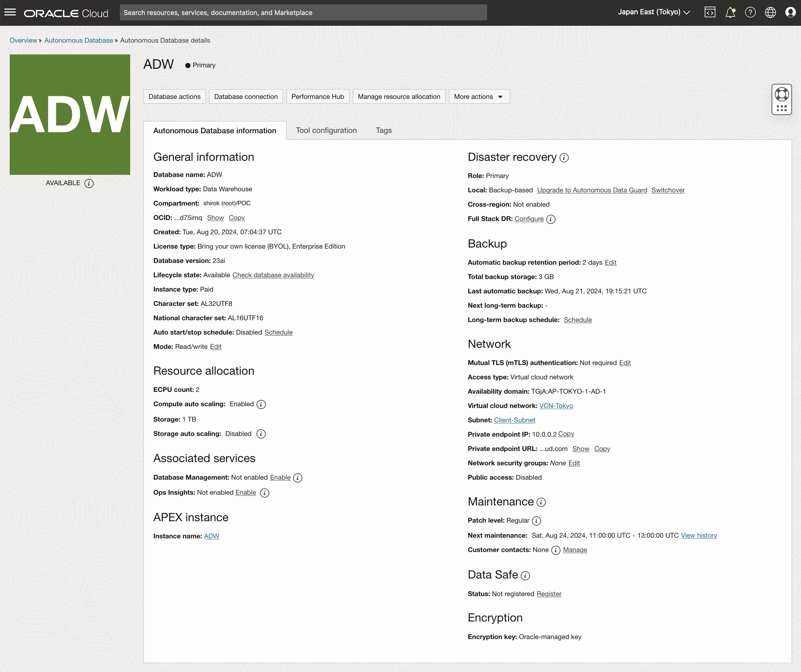The image size is (801, 672).
Task: Open the hamburger navigation menu
Action: (x=10, y=12)
